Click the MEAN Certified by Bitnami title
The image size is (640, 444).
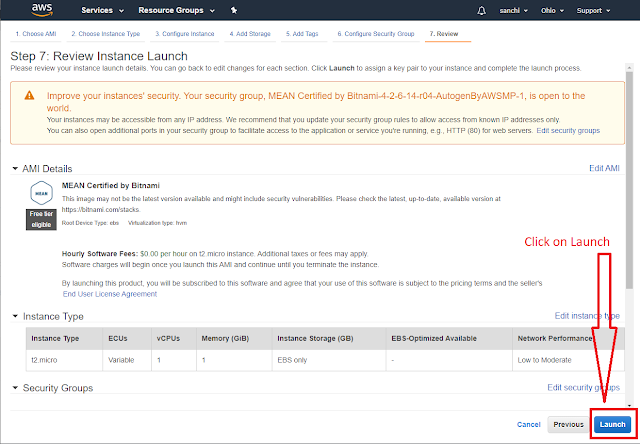(111, 185)
